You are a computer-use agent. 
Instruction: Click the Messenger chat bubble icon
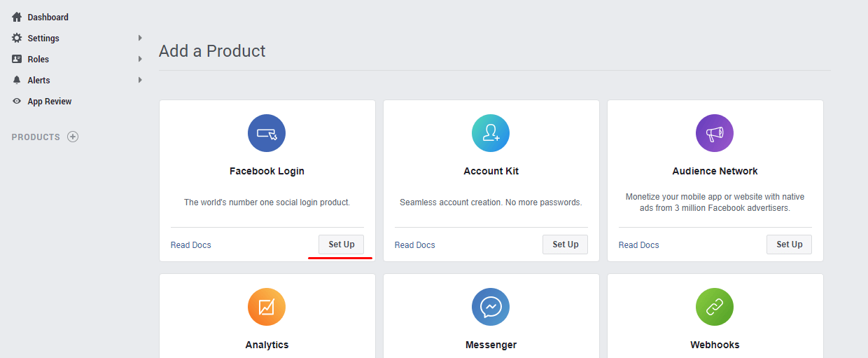click(491, 307)
